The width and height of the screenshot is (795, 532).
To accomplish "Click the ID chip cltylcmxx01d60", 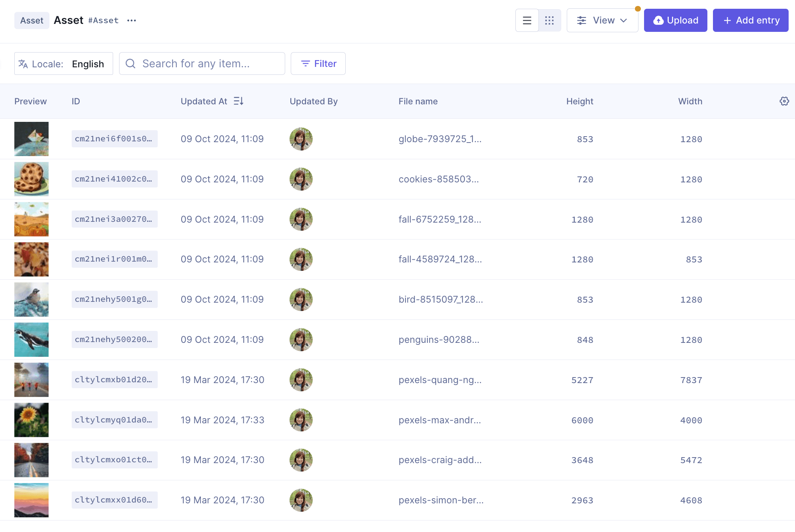I will click(114, 500).
